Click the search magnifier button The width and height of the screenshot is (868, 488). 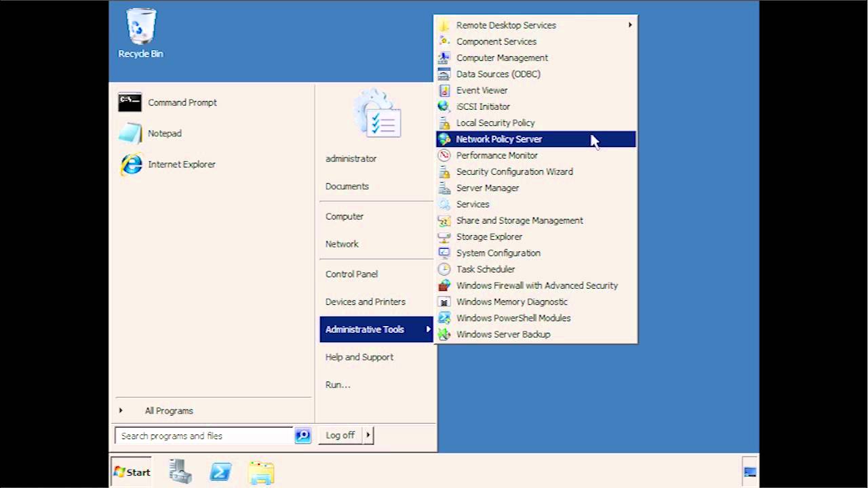(302, 436)
